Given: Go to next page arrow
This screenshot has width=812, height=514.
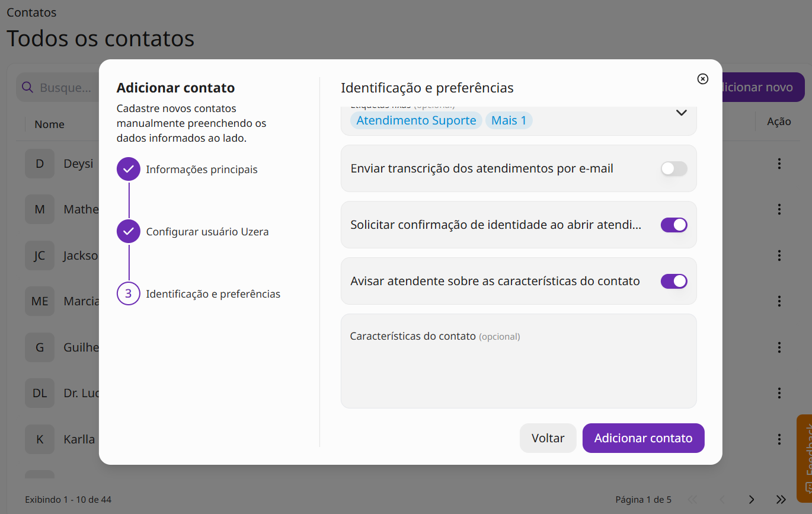Looking at the screenshot, I should point(752,499).
